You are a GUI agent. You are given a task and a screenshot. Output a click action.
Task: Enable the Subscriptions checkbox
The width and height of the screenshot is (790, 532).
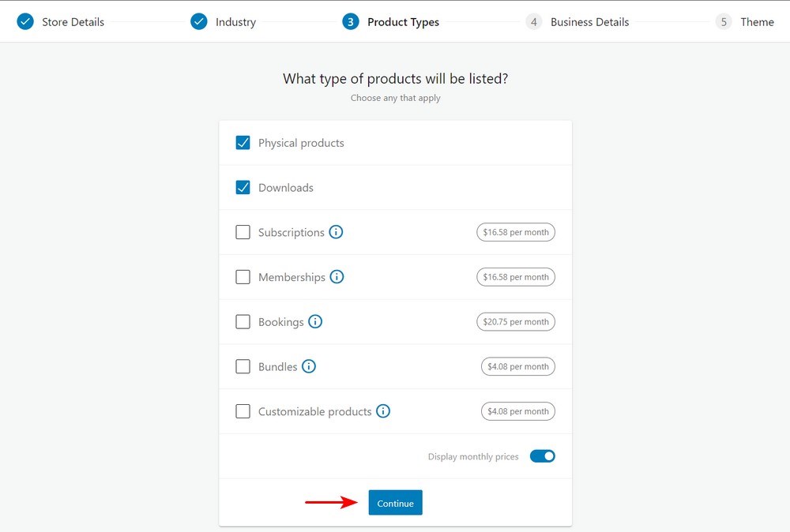243,232
